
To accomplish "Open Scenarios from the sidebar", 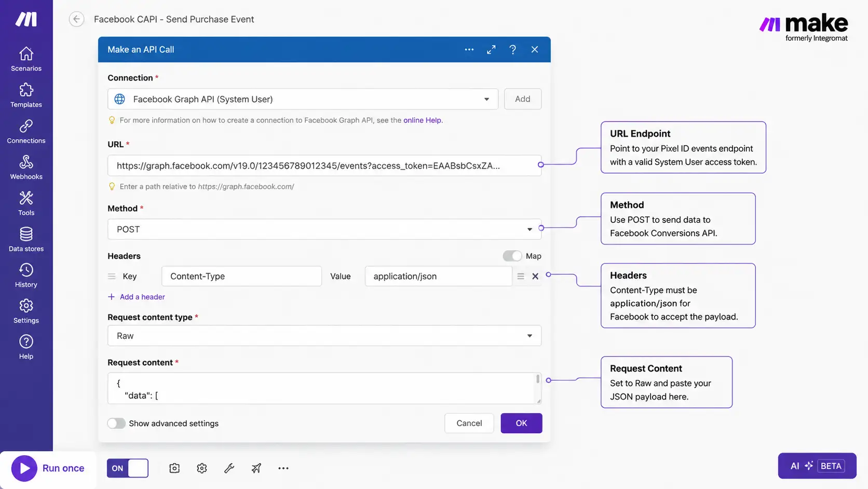I will [26, 59].
